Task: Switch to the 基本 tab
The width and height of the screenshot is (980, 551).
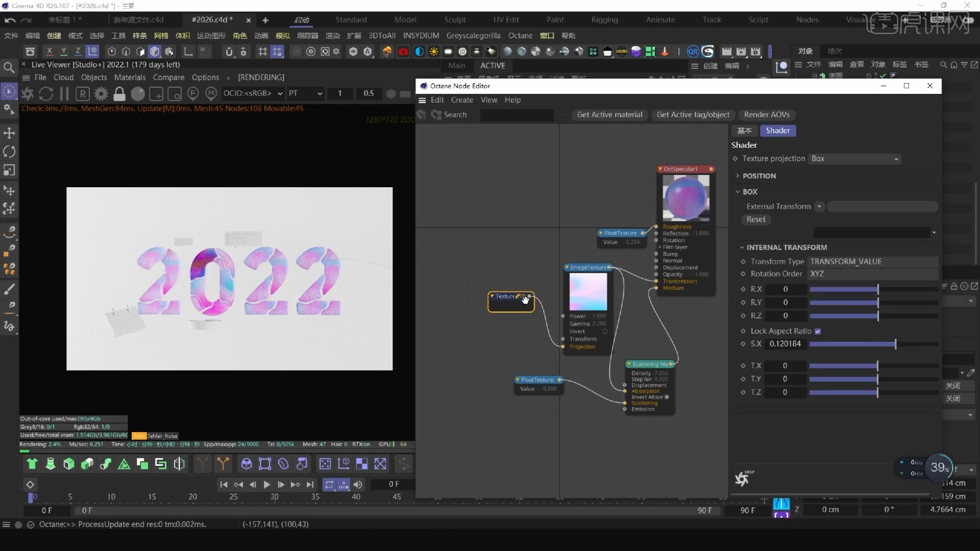Action: tap(745, 131)
